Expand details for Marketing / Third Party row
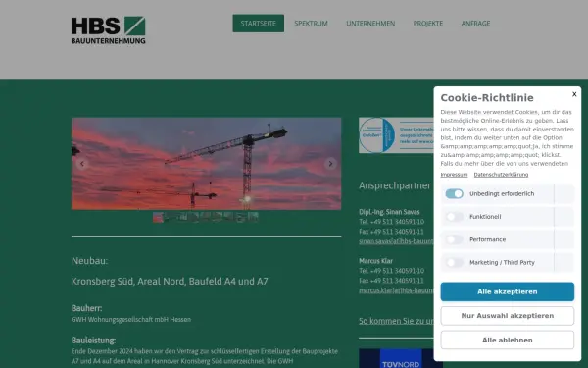Screen dimensions: 588x368 (x=564, y=262)
